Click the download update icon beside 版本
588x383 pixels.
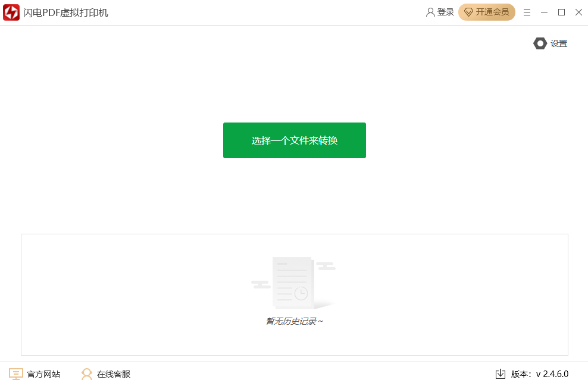[501, 374]
